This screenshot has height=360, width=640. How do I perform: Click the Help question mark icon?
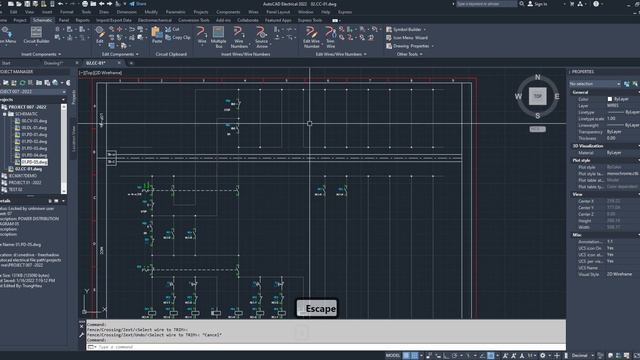click(x=596, y=4)
